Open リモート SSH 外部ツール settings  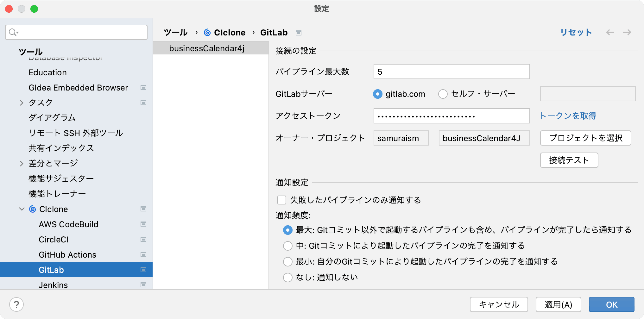[76, 133]
